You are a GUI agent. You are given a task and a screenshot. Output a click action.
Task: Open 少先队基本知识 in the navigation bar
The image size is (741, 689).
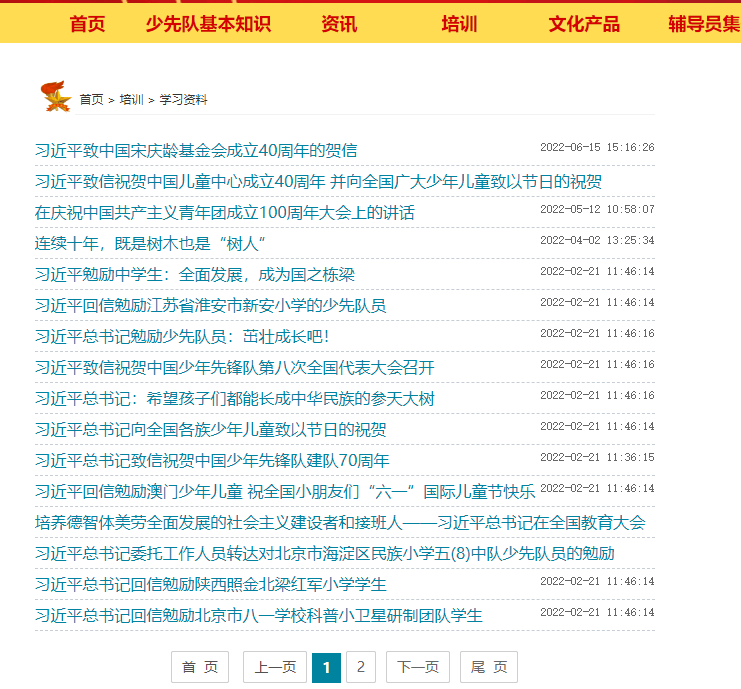[x=208, y=24]
